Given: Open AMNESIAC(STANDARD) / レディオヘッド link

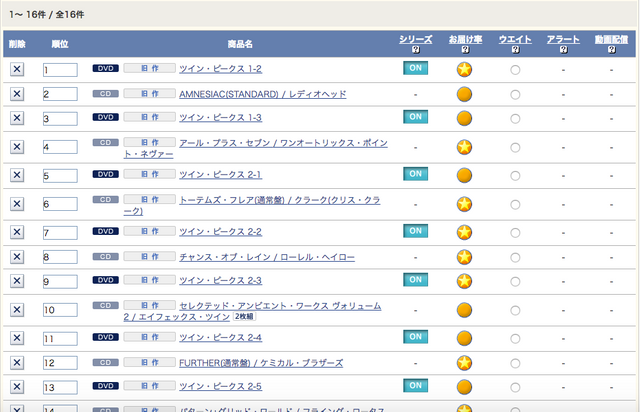Looking at the screenshot, I should [262, 94].
